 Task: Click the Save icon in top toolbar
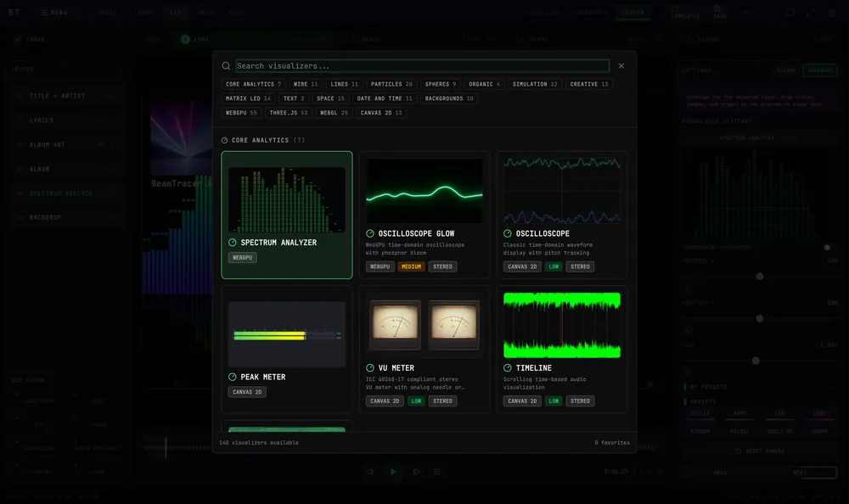point(717,8)
